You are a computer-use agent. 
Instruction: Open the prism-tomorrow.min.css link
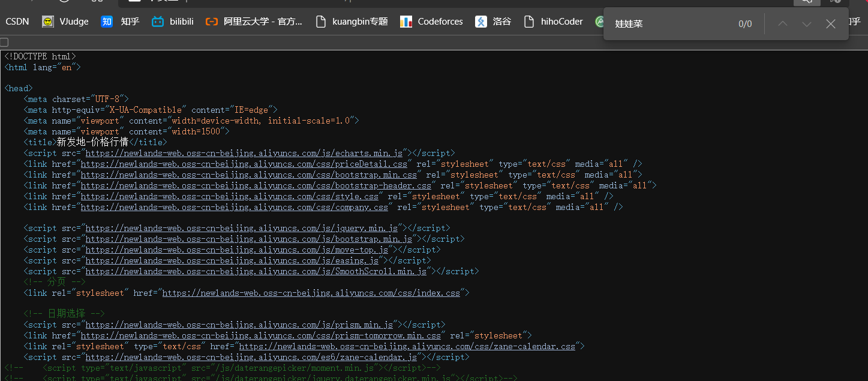(261, 335)
